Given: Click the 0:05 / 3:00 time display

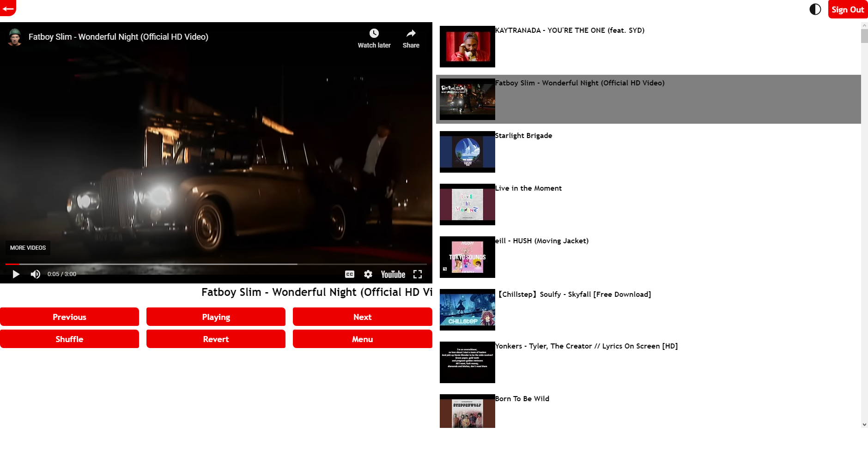Looking at the screenshot, I should click(x=62, y=274).
